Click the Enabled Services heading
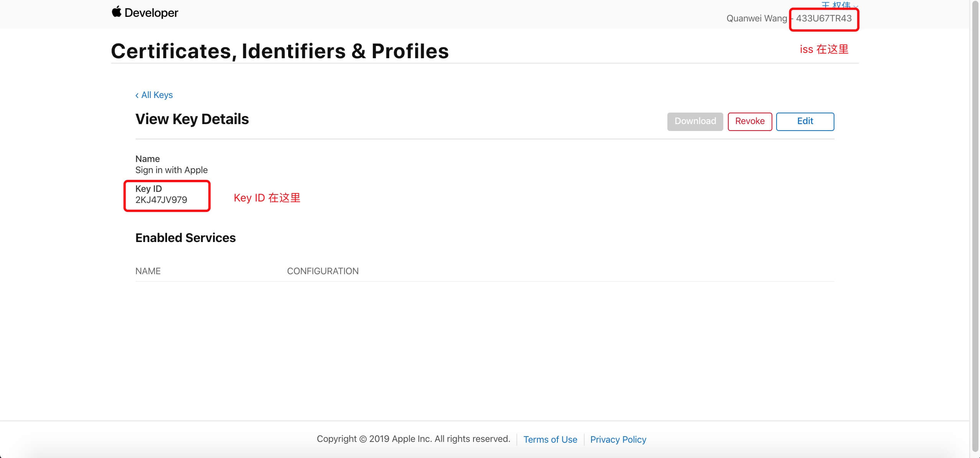This screenshot has height=458, width=980. [185, 238]
